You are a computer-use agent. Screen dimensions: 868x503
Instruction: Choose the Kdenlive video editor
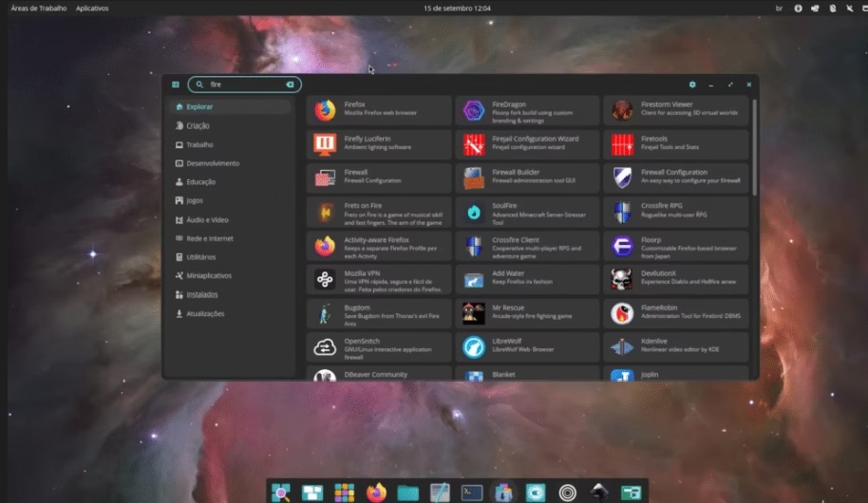(674, 346)
